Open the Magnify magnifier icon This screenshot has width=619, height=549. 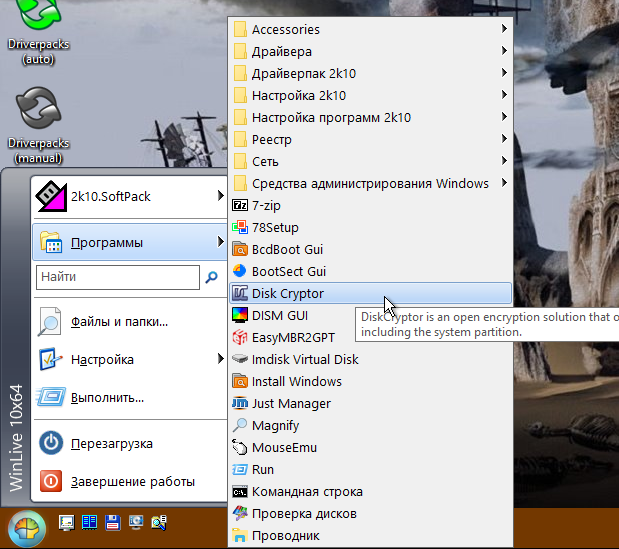(240, 425)
